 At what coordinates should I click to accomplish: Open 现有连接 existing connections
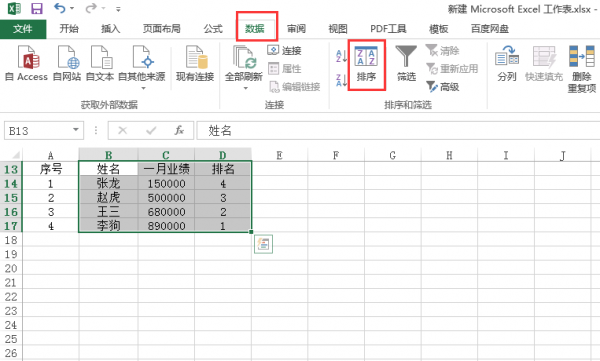195,63
